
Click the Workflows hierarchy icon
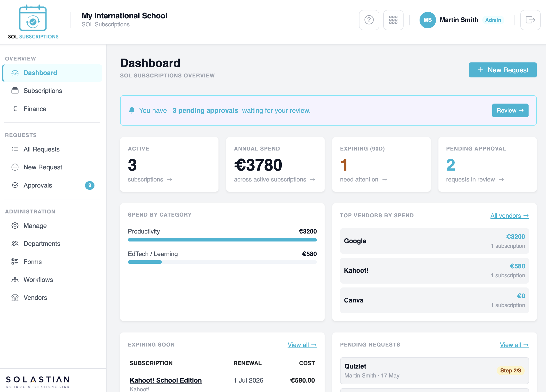click(15, 280)
